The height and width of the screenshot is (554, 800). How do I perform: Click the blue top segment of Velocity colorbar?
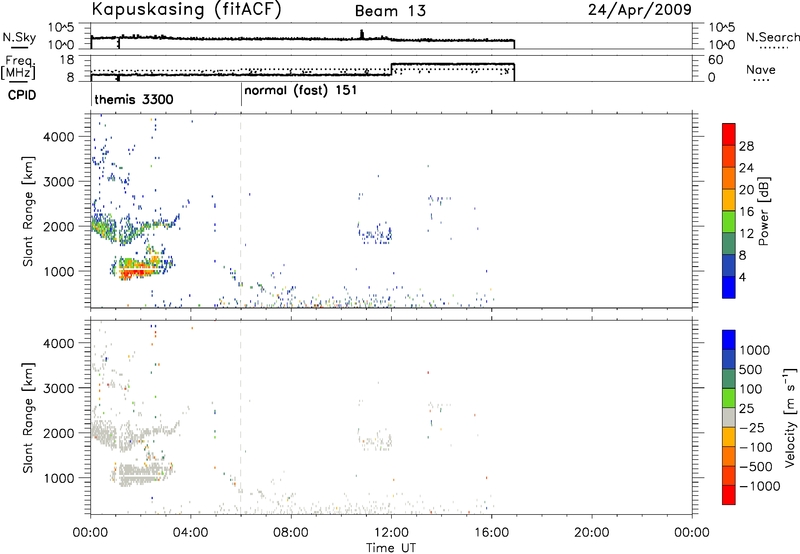coord(729,340)
